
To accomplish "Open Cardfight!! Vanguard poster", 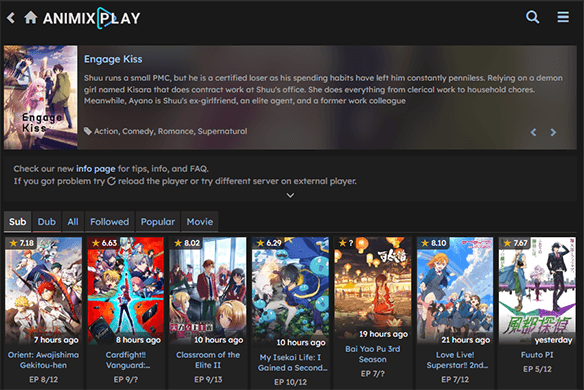I will tap(126, 291).
